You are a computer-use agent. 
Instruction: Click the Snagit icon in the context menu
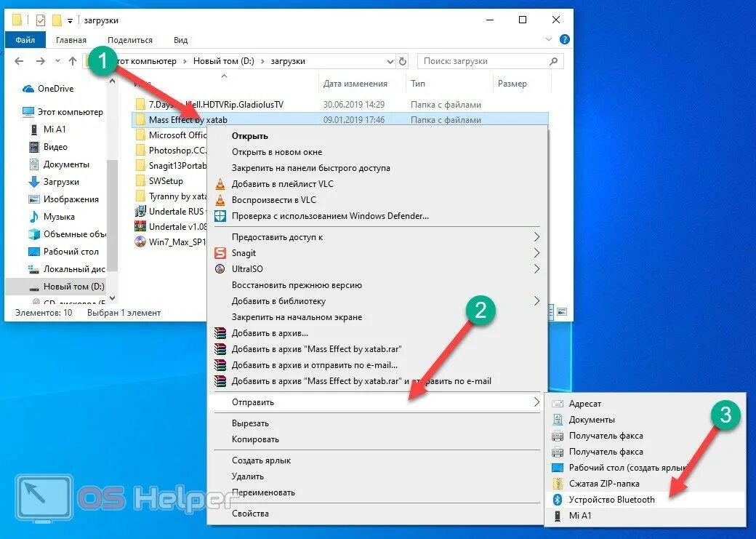pyautogui.click(x=220, y=253)
